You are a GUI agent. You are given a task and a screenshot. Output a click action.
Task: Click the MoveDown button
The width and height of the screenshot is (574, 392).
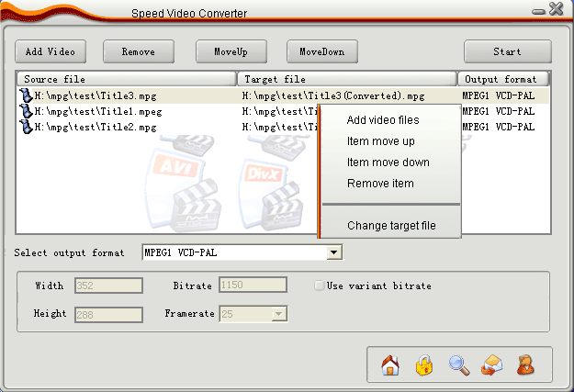[322, 51]
